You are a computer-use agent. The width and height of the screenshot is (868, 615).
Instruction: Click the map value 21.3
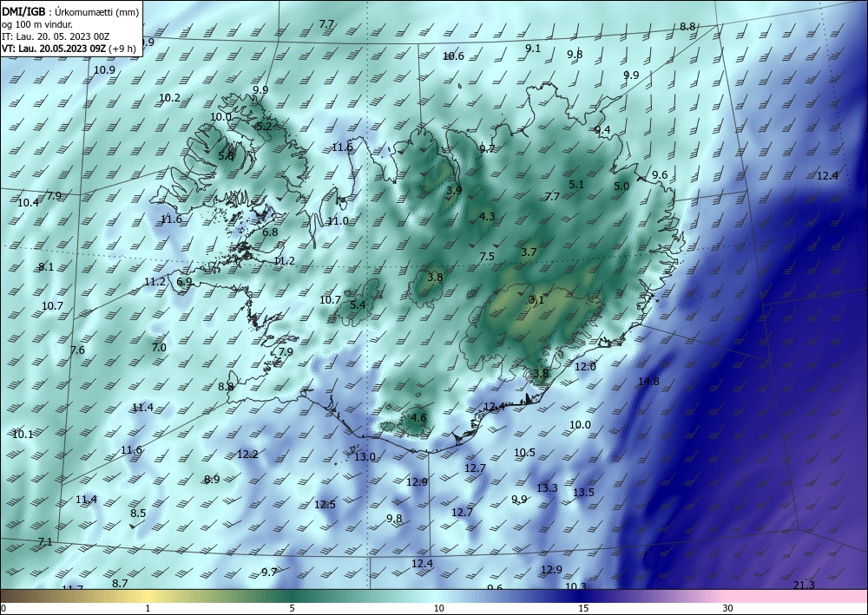tap(804, 586)
